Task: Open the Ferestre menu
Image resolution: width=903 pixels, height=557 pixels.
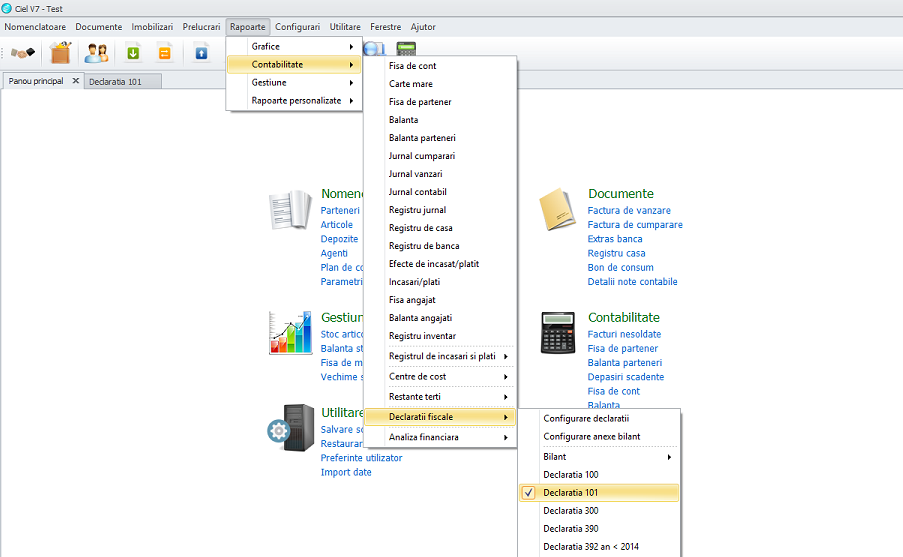Action: tap(385, 26)
